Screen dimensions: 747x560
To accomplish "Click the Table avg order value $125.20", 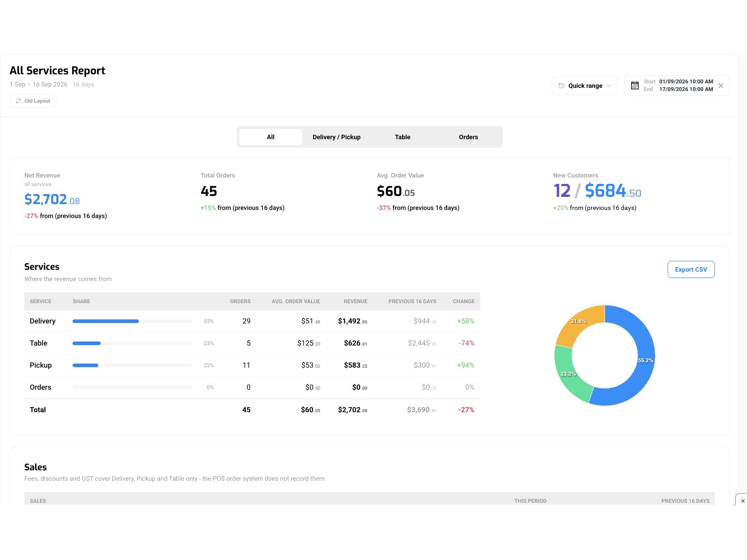I will point(309,343).
